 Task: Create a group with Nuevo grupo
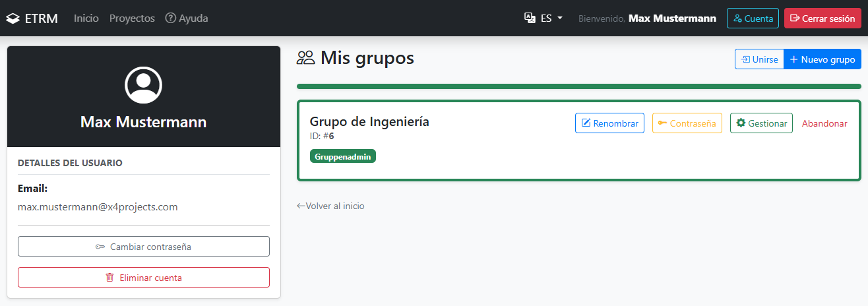click(822, 59)
